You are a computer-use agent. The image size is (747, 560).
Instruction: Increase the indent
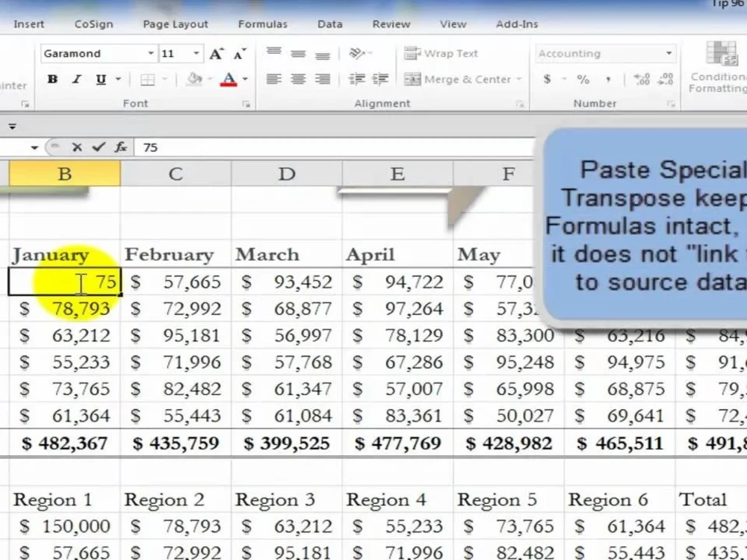coord(380,78)
